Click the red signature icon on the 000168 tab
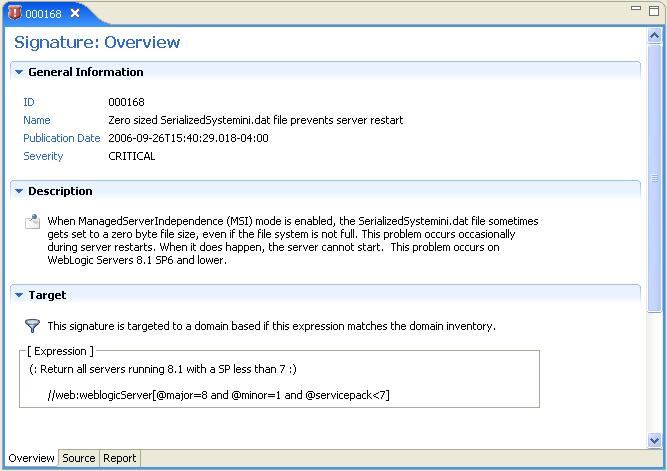This screenshot has width=667, height=471. (15, 13)
